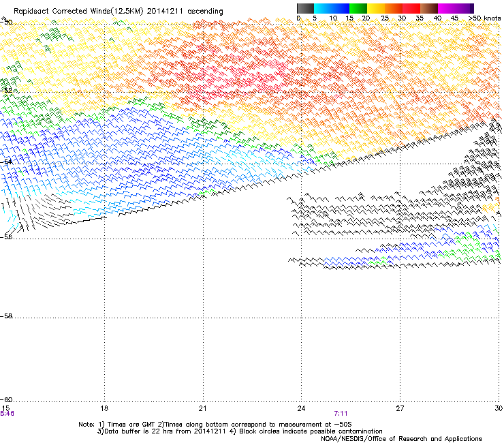Click the brown 35-40 knots legend swatch

coord(429,8)
